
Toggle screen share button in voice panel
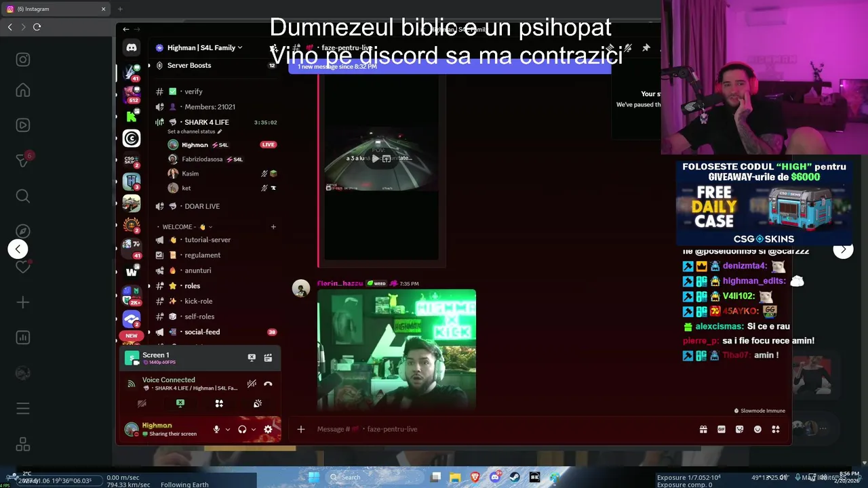tap(180, 403)
